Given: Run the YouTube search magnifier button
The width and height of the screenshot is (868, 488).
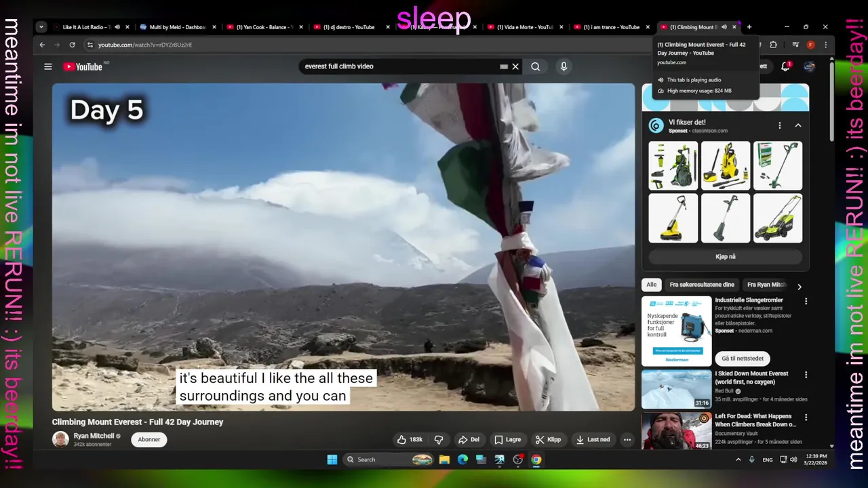Looking at the screenshot, I should coord(536,66).
